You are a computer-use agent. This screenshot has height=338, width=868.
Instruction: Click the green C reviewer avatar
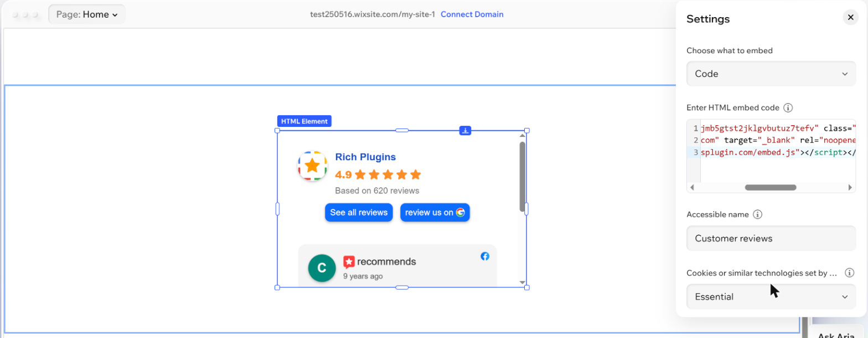(322, 268)
